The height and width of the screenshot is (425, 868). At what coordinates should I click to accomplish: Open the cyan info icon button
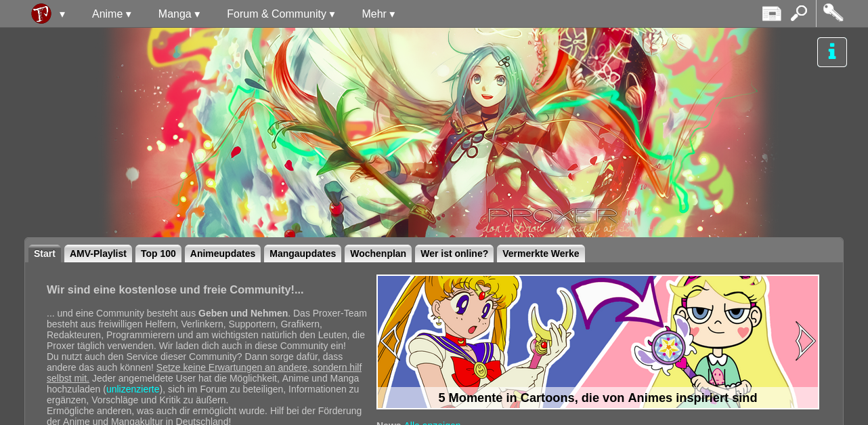click(x=832, y=52)
